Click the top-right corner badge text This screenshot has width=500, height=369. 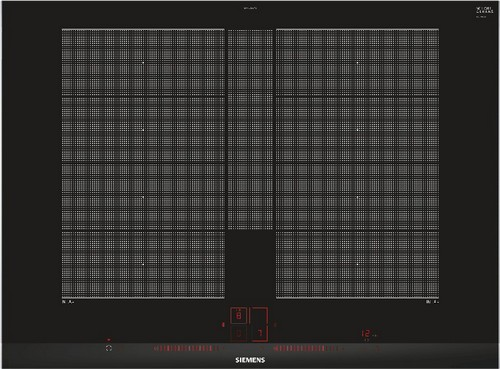[x=485, y=10]
